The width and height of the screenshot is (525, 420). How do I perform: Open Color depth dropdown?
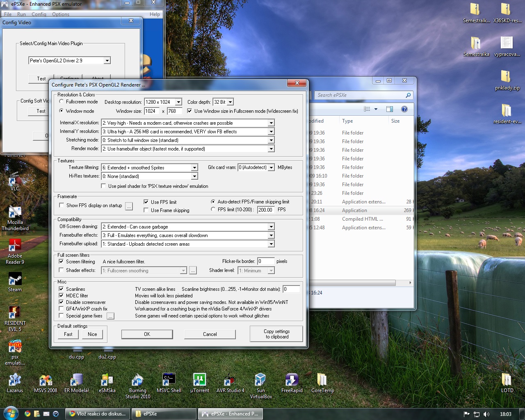[230, 102]
